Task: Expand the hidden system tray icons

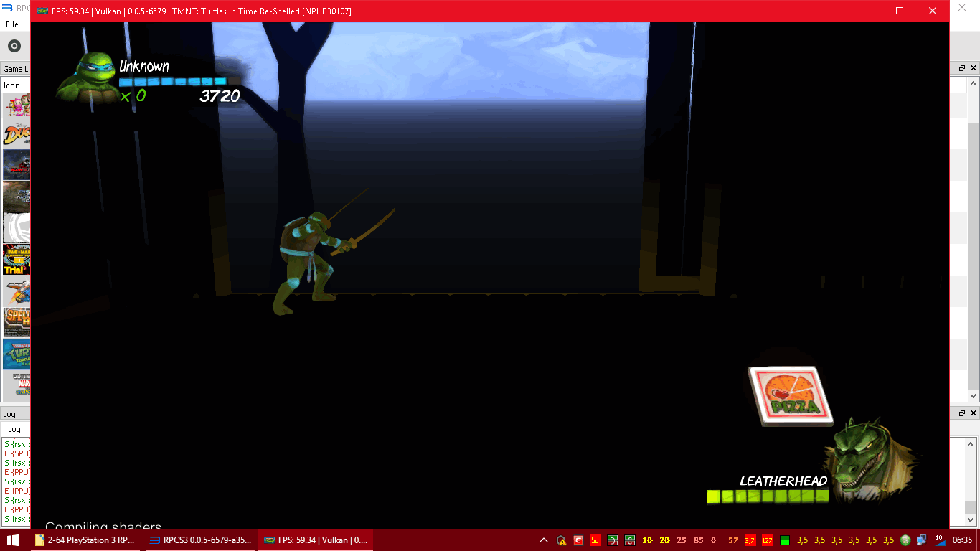Action: (544, 540)
